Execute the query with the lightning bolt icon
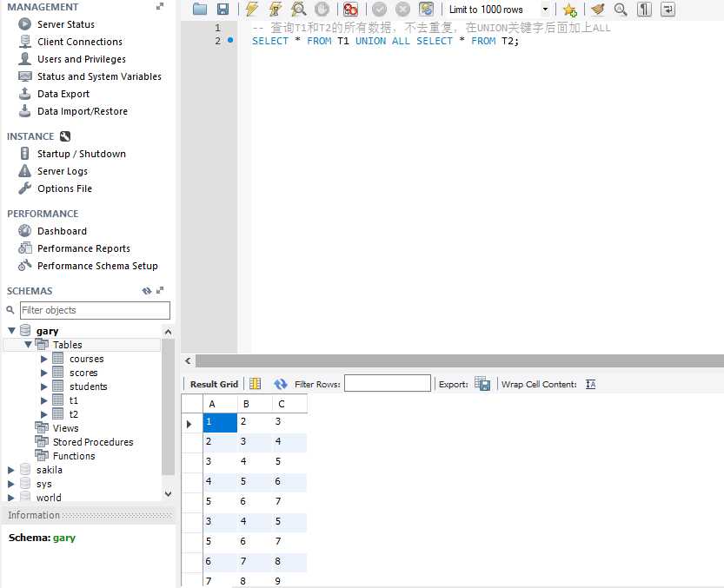 [252, 9]
